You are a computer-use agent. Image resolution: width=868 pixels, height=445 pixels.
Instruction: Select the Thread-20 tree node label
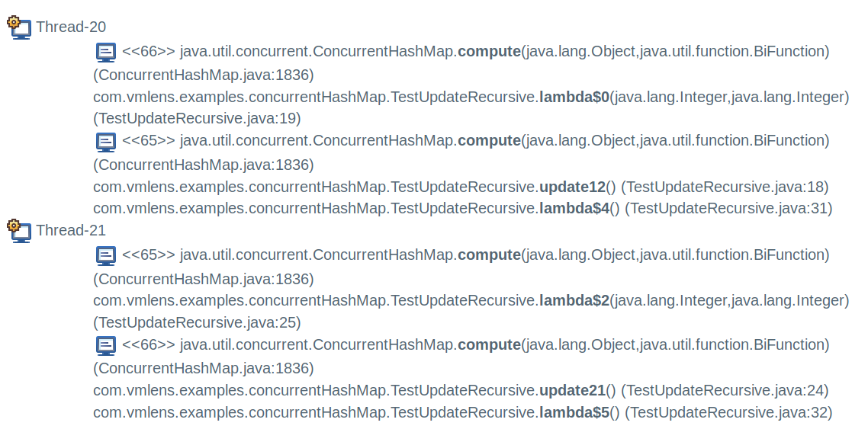pos(71,27)
